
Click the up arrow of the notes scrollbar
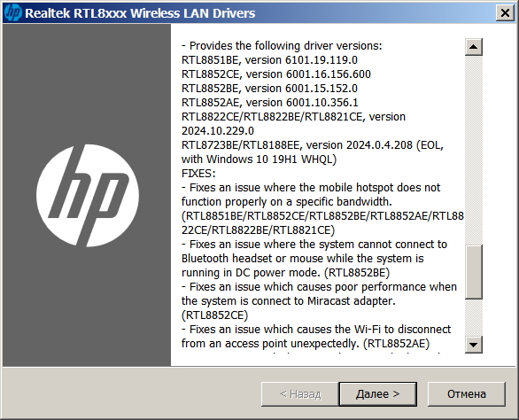473,47
